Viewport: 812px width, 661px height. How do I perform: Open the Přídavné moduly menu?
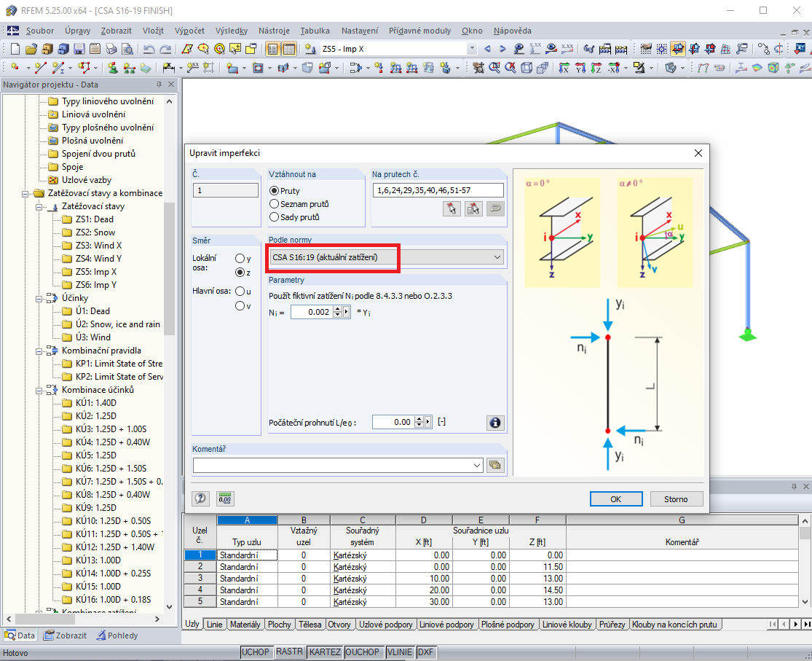pyautogui.click(x=419, y=31)
